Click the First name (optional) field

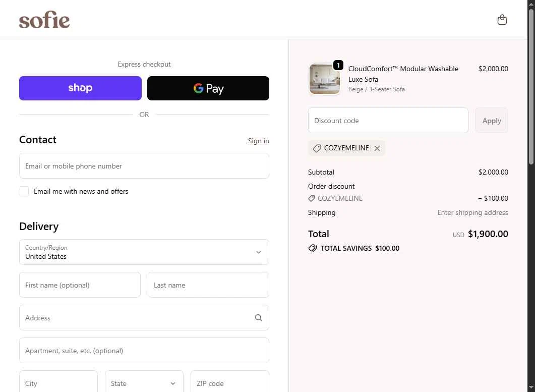tap(80, 285)
